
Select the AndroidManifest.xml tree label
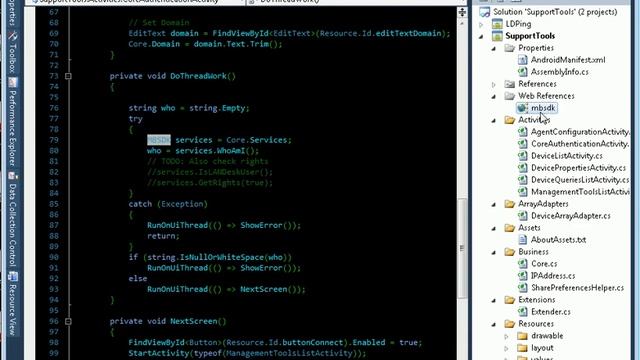point(568,60)
